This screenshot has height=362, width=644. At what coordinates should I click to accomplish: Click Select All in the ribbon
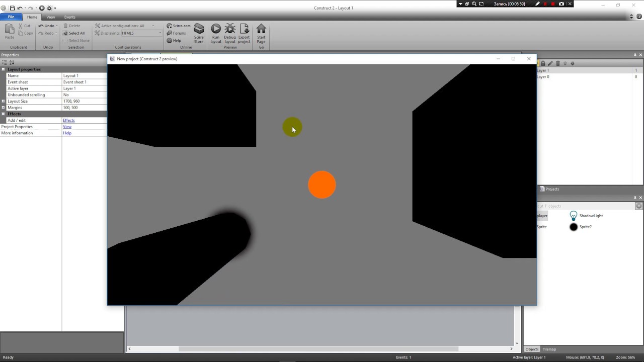pos(73,33)
